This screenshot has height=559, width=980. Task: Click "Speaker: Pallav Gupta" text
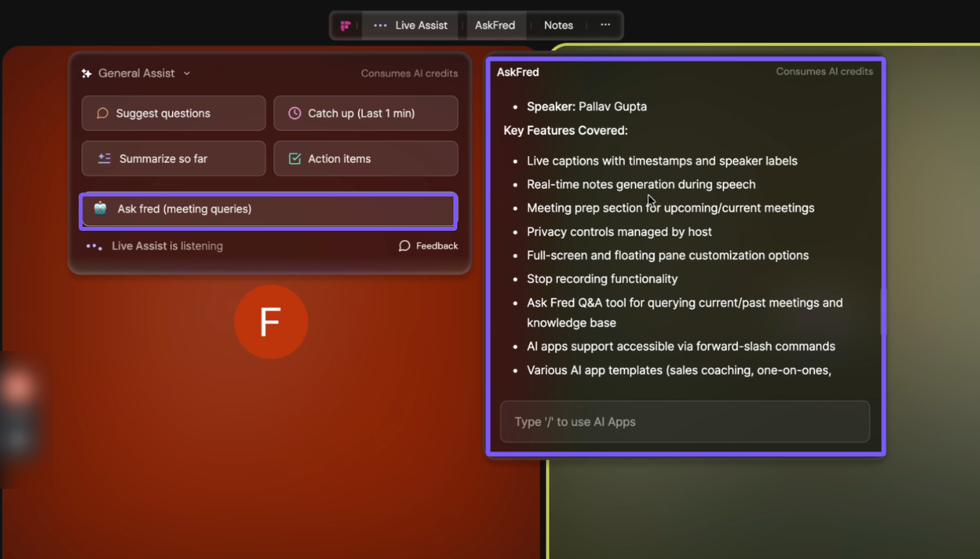pos(587,107)
